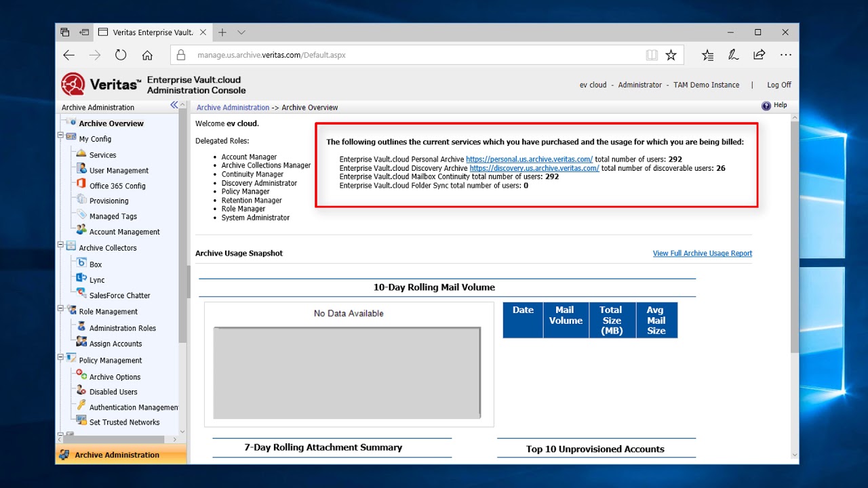Screen dimensions: 868x488
Task: Collapse the navigation sidebar with double chevron
Action: (x=174, y=104)
